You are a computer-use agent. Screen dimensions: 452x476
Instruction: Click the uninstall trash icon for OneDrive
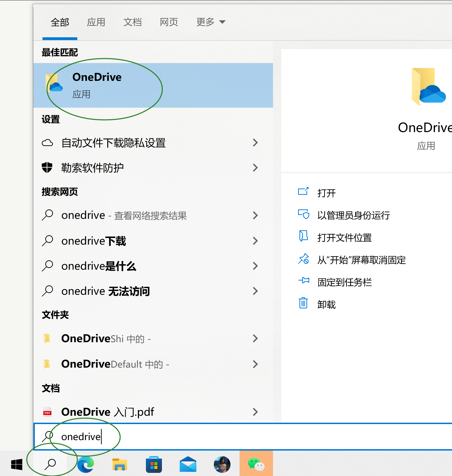[x=304, y=304]
